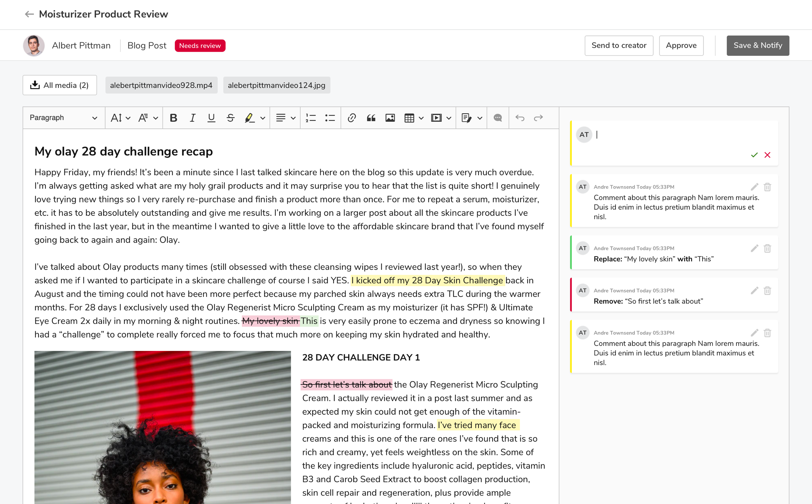Open Albert Pittman's avatar
Viewport: 812px width, 504px height.
[x=34, y=45]
